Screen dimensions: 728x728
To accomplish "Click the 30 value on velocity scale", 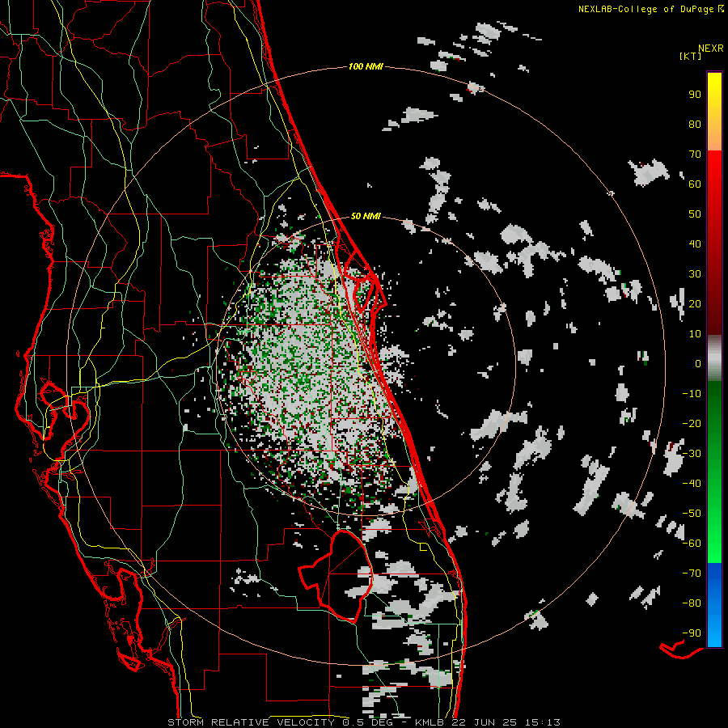I will 695,274.
